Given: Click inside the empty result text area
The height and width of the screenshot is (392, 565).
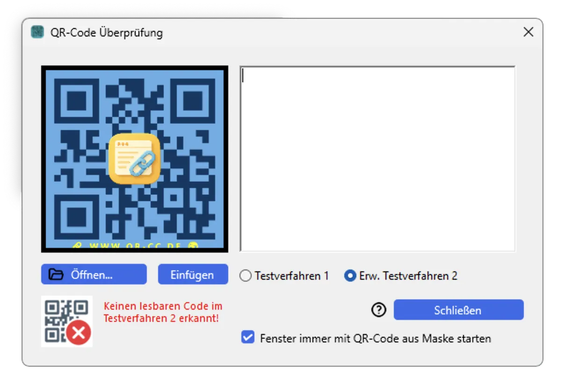Looking at the screenshot, I should [377, 159].
